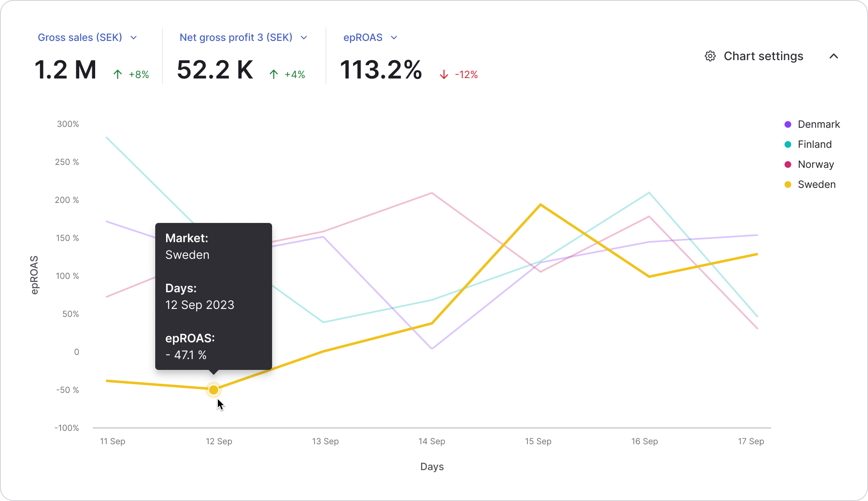Click the 1.2 M gross sales value
The width and height of the screenshot is (868, 501).
[66, 69]
